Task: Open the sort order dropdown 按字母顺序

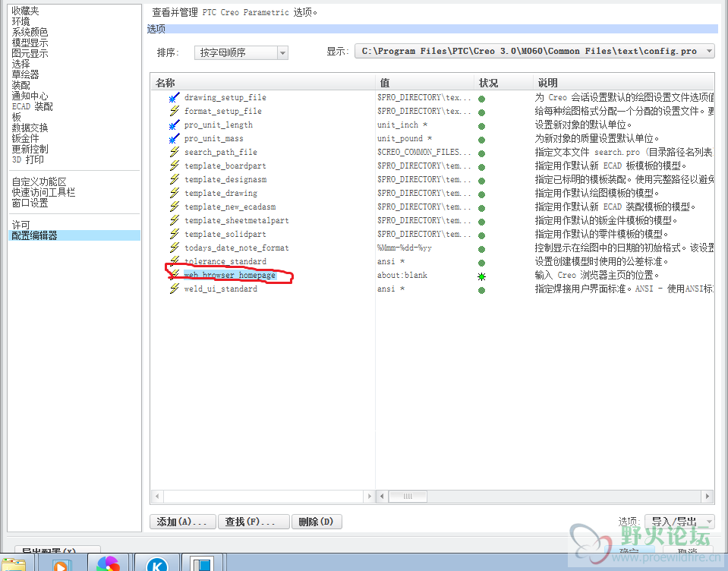Action: [x=241, y=53]
